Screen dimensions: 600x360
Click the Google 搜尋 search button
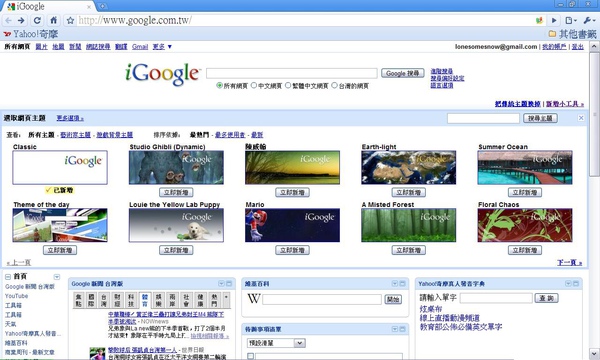[x=403, y=73]
